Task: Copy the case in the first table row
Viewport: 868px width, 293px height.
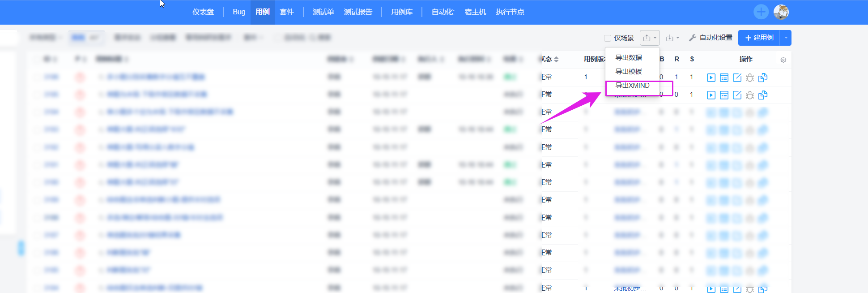Action: 763,78
